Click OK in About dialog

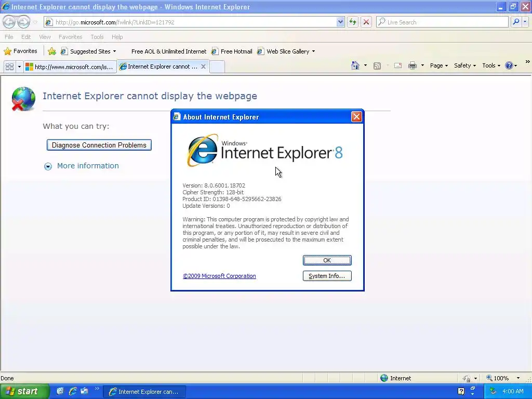327,260
